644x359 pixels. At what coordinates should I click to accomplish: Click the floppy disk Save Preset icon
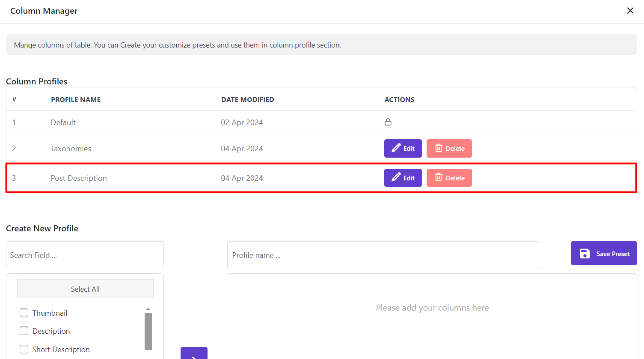585,254
